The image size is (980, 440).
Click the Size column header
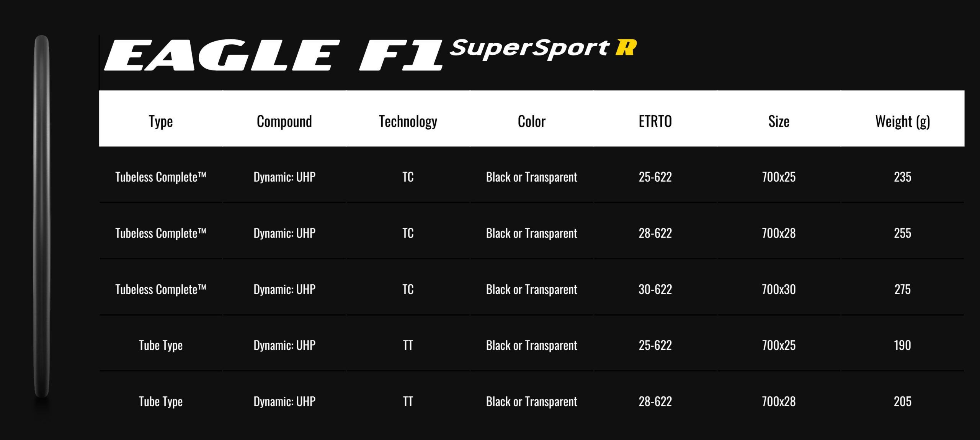click(x=779, y=121)
